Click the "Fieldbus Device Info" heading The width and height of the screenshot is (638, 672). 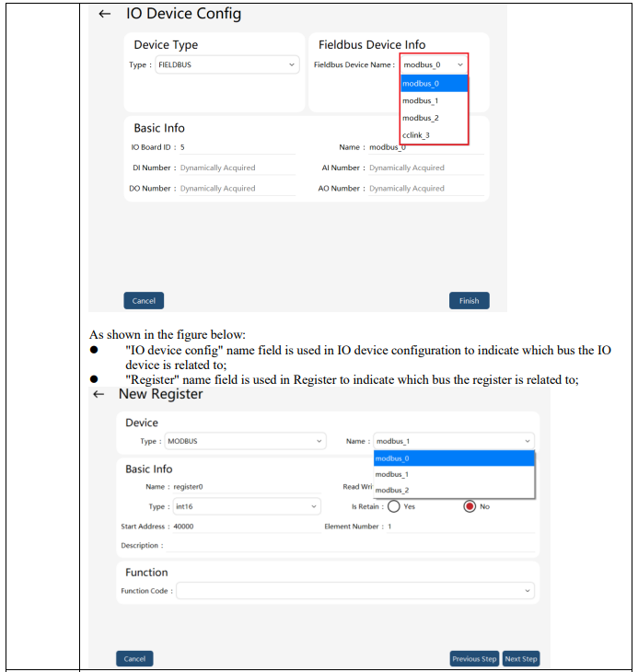(372, 44)
